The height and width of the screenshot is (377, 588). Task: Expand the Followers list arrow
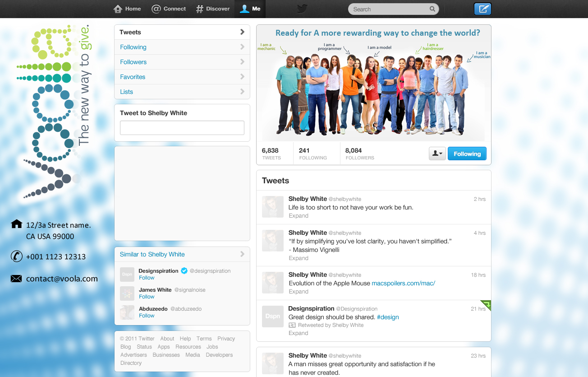coord(242,62)
